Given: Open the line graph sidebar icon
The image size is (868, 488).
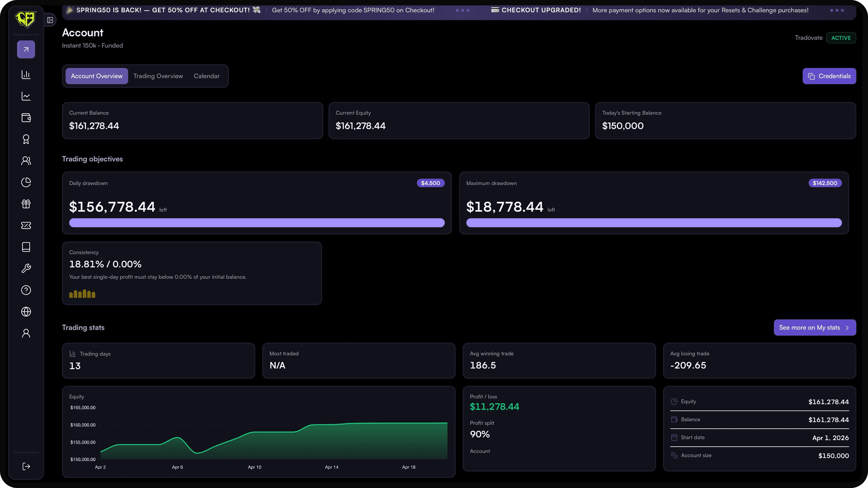Looking at the screenshot, I should tap(26, 96).
